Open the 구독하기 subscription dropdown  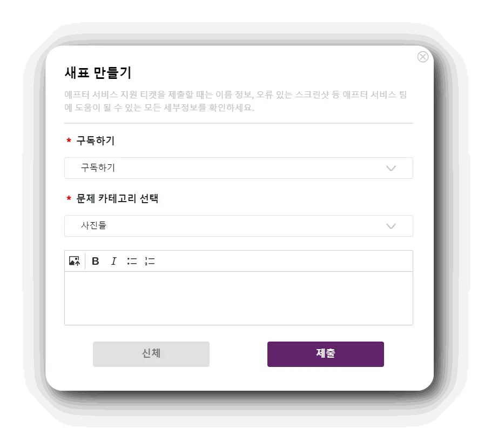[238, 168]
